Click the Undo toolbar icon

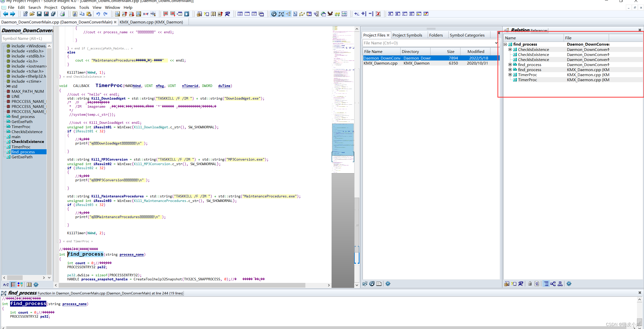click(x=98, y=14)
